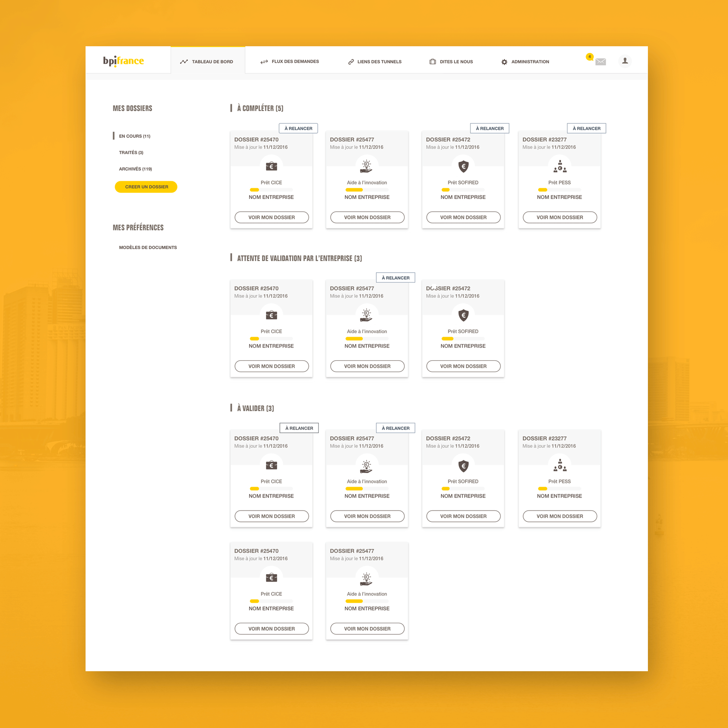The height and width of the screenshot is (728, 728).
Task: Click the lightbulb Aide à l'innovation icon in À Compléter
Action: pos(367,166)
